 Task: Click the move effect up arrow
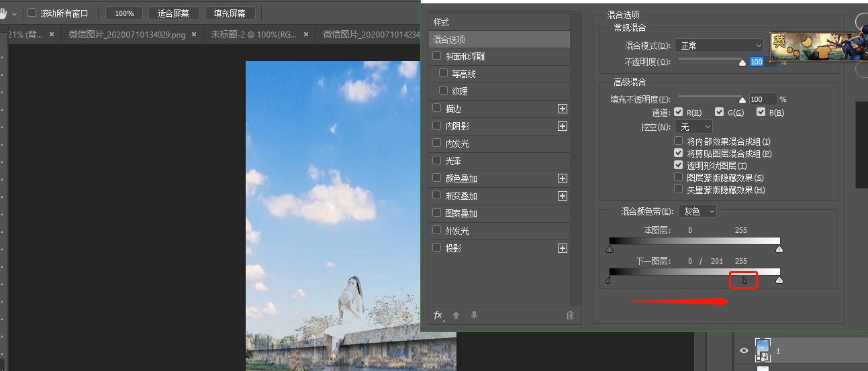(x=456, y=315)
